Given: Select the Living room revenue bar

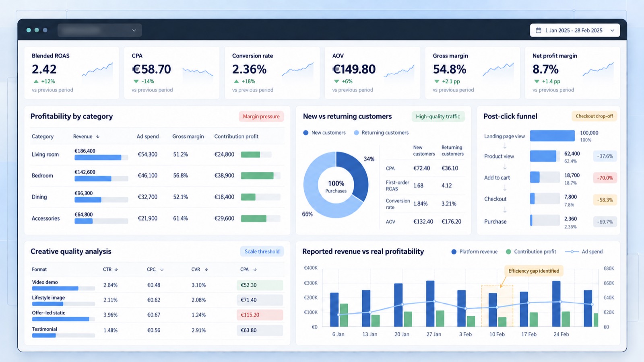Looking at the screenshot, I should click(x=98, y=158).
